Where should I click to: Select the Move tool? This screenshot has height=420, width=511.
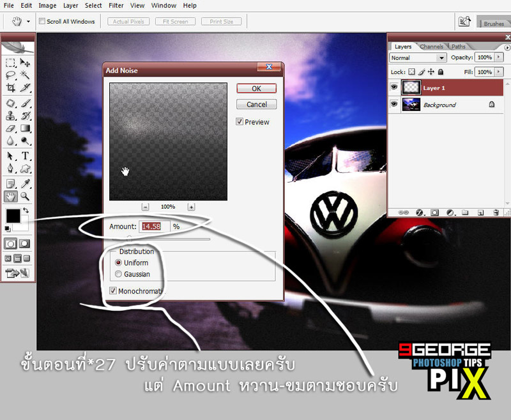point(25,62)
